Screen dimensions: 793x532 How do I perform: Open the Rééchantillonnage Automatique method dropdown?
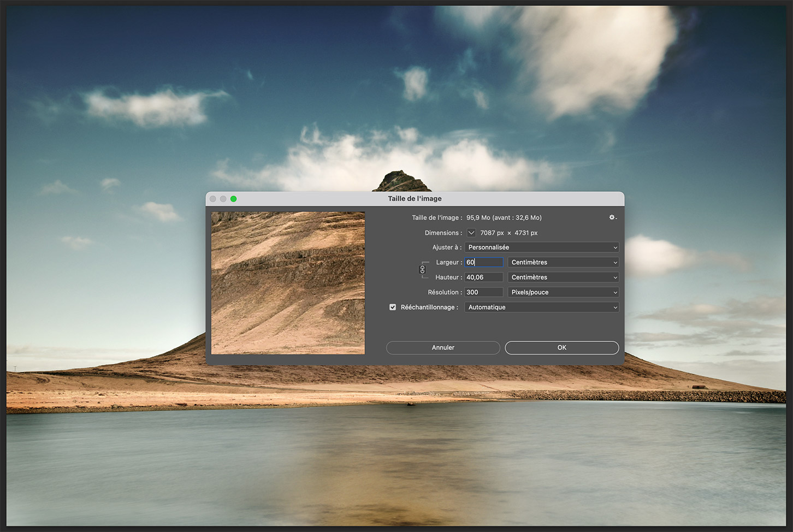[541, 308]
